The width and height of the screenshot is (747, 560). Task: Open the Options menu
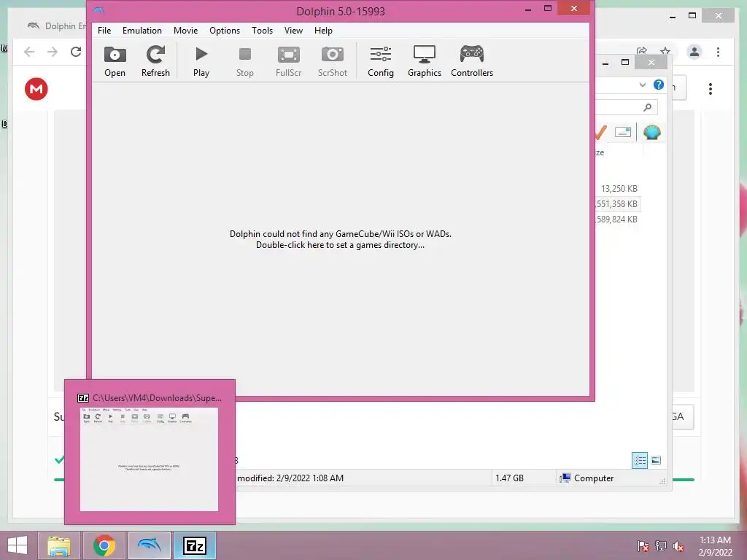tap(225, 31)
